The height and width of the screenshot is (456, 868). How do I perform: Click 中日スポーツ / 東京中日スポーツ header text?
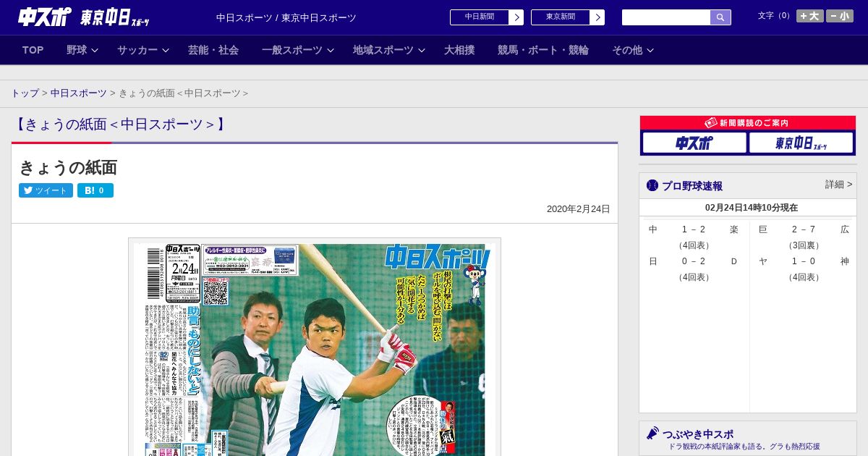tap(286, 17)
